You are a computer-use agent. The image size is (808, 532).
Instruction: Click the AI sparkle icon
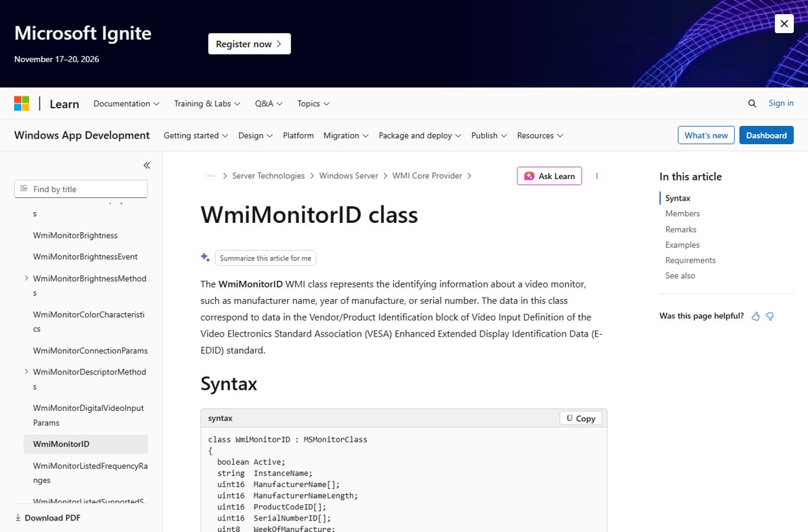pos(205,257)
